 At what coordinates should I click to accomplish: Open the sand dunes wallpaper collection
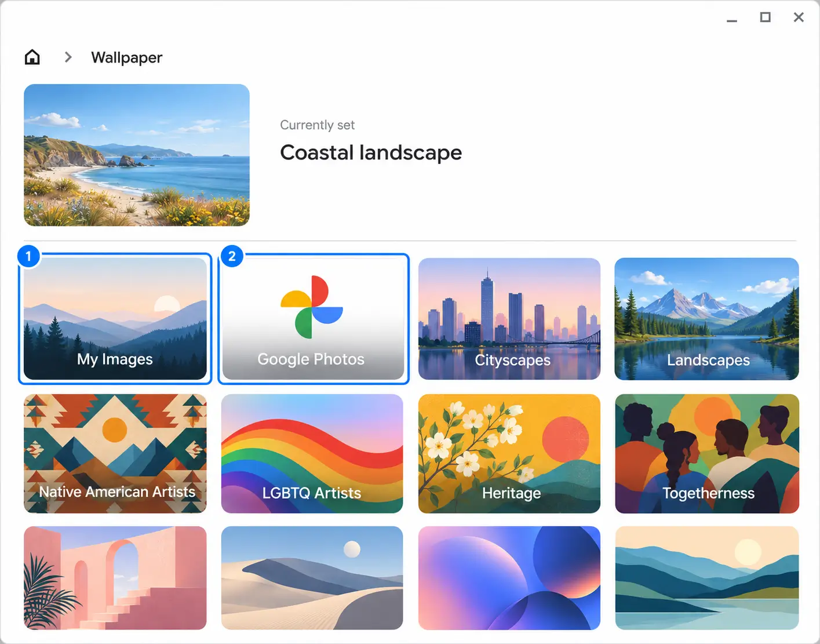(x=312, y=578)
